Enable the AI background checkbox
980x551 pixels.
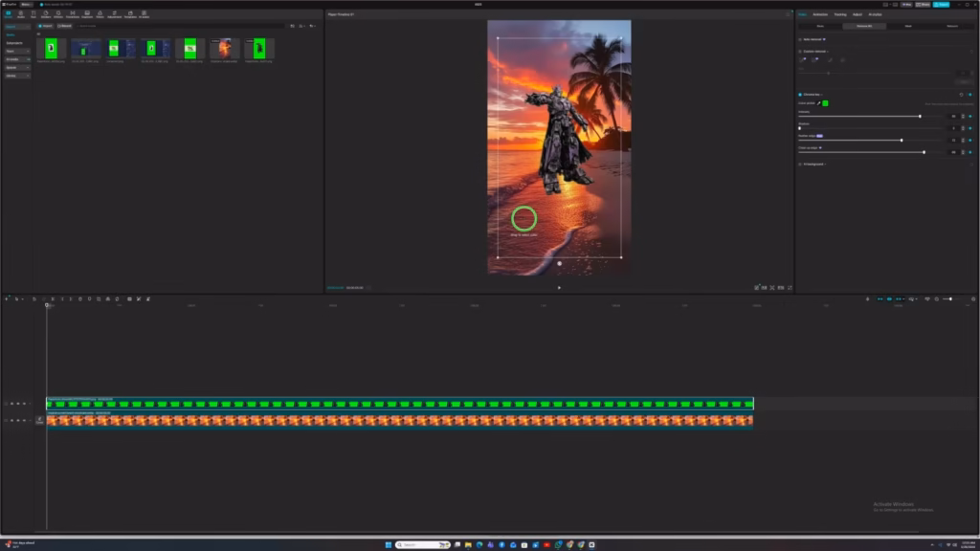[x=800, y=165]
